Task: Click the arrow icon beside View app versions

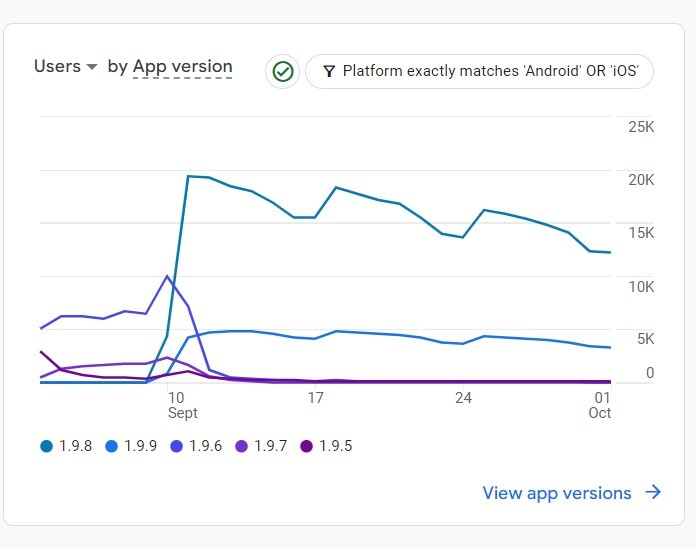Action: click(x=653, y=492)
